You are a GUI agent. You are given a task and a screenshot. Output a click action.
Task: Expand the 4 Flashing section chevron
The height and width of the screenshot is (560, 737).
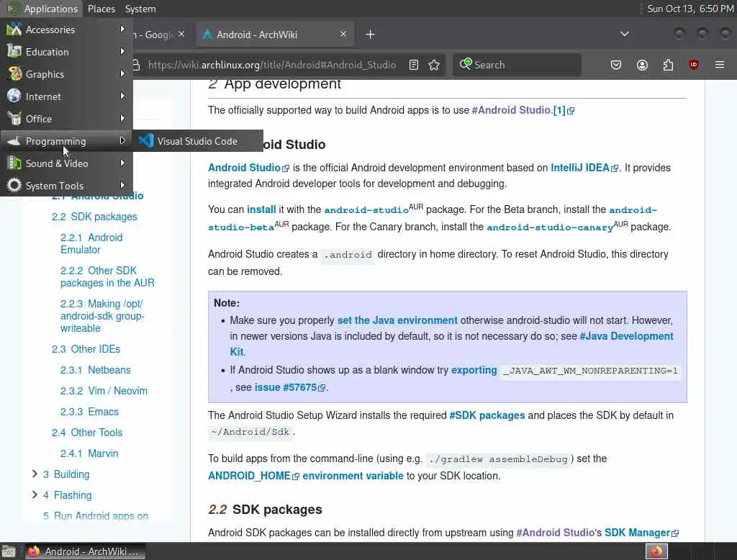(x=35, y=494)
